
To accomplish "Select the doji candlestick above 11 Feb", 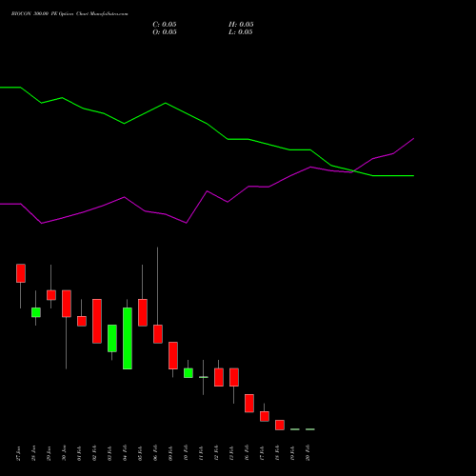I will tap(204, 377).
